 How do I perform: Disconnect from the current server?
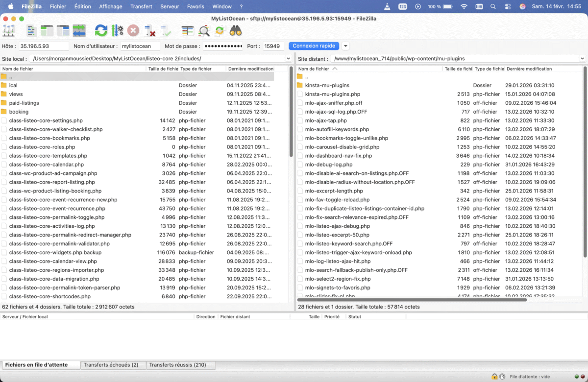(x=149, y=31)
